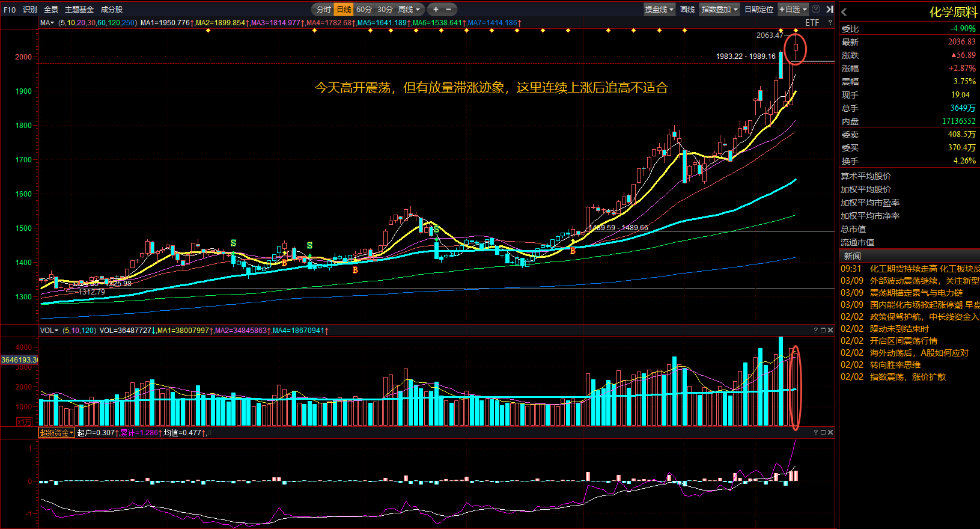Zoom out chart with minus button
Screen dimensions: 980x529
(448, 9)
